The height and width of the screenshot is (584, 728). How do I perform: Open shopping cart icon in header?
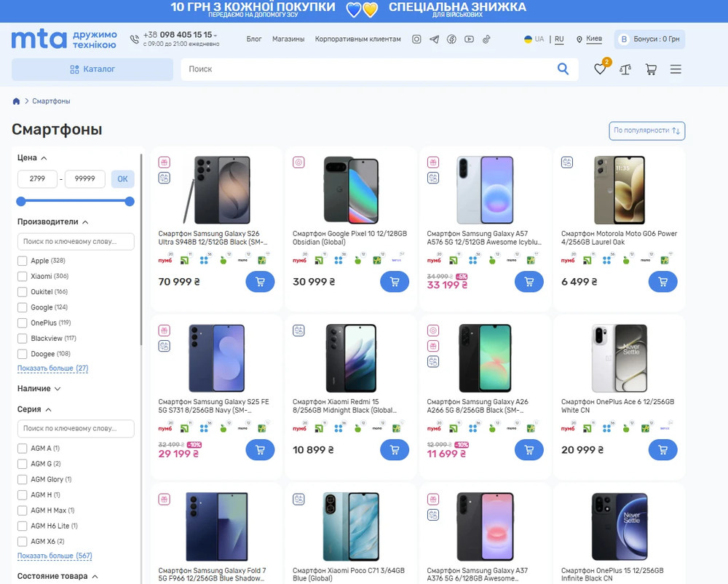click(650, 70)
